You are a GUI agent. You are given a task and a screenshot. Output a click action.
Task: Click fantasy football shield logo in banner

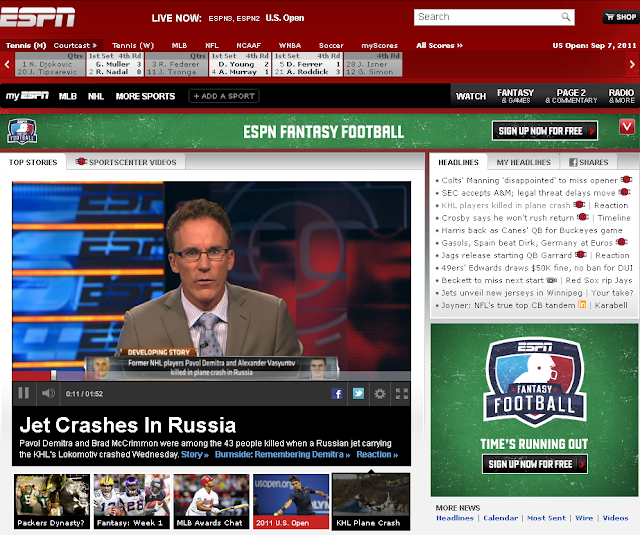click(22, 131)
